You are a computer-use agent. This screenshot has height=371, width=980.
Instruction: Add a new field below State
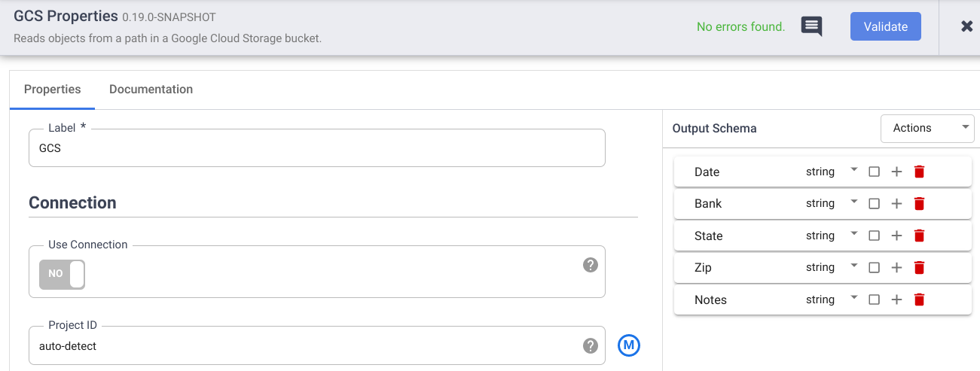coord(896,236)
